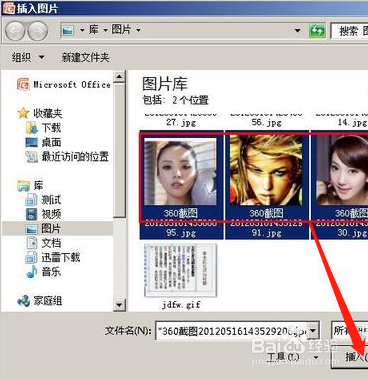Viewport: 368px width, 379px height.
Task: Open 桌面 in favorites
Action: (x=51, y=142)
